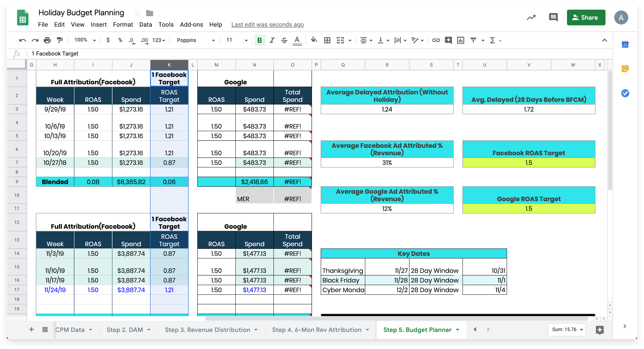Click the Explore button at bottom right
This screenshot has height=349, width=644.
pos(600,330)
